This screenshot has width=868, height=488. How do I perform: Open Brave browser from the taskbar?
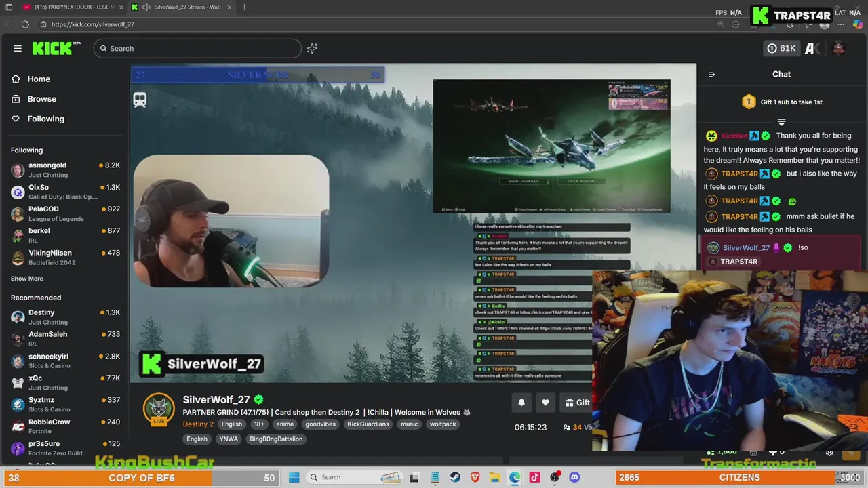[x=475, y=477]
